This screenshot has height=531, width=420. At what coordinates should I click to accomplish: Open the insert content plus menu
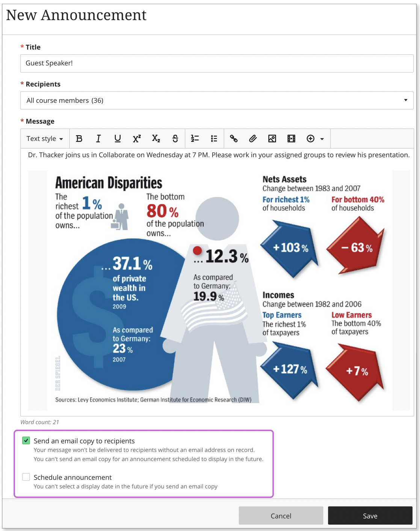coord(315,139)
